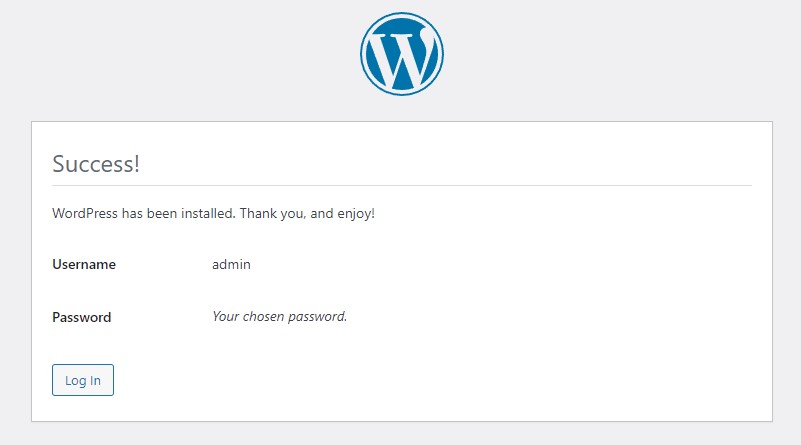Click the bold Username label
The image size is (801, 445).
(x=84, y=264)
